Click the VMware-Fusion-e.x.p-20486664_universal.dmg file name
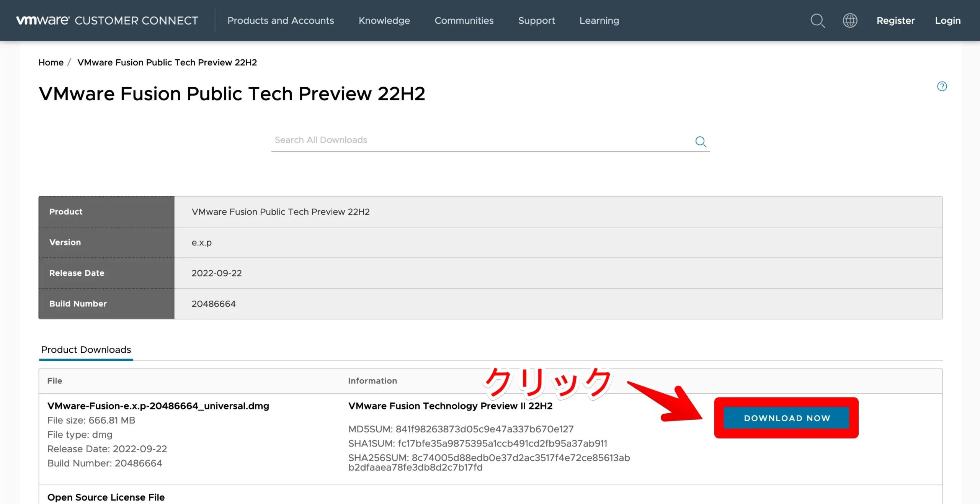Viewport: 980px width, 504px height. (x=158, y=406)
